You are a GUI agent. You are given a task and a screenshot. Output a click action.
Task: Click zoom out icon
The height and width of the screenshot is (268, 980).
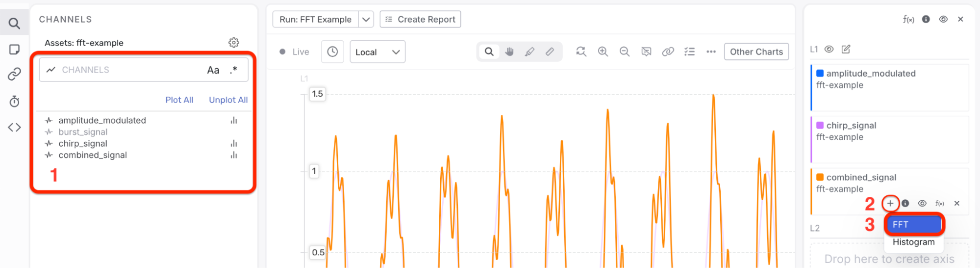coord(625,52)
